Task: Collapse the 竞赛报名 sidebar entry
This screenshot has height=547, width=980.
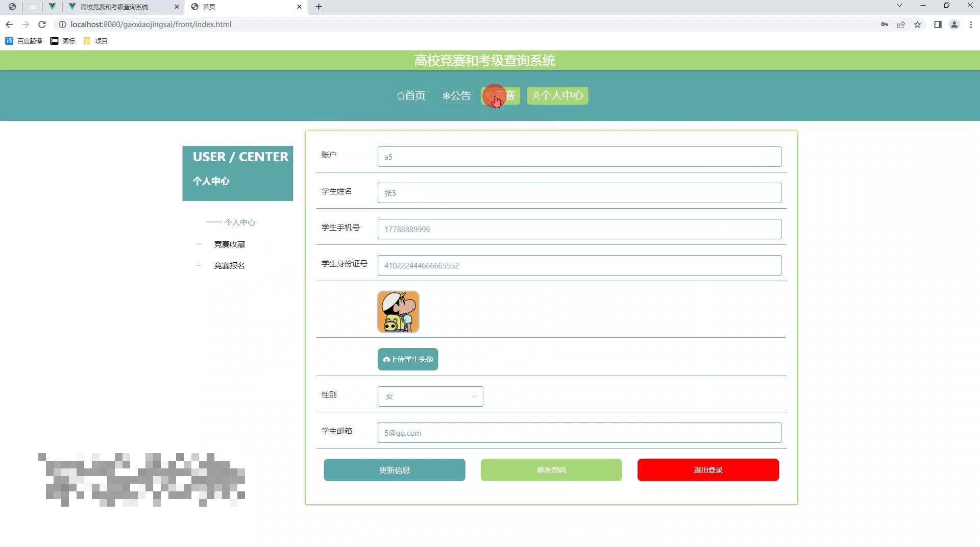Action: (x=199, y=265)
